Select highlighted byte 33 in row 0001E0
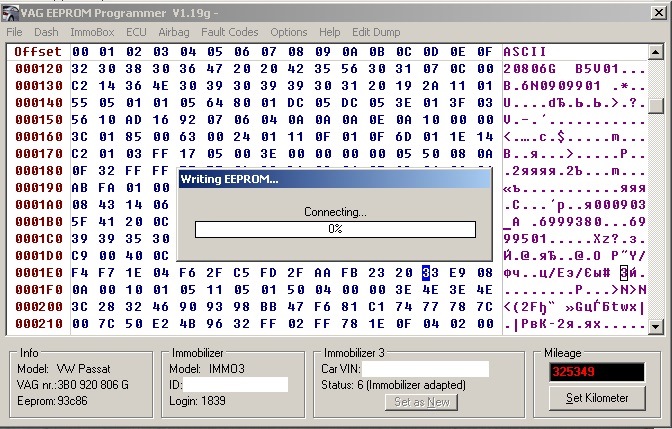The image size is (672, 429). tap(430, 273)
